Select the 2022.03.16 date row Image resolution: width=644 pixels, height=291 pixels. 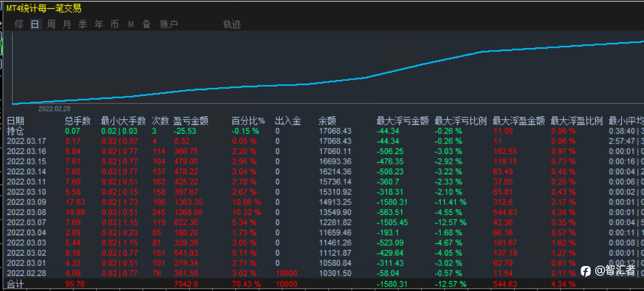(x=27, y=151)
